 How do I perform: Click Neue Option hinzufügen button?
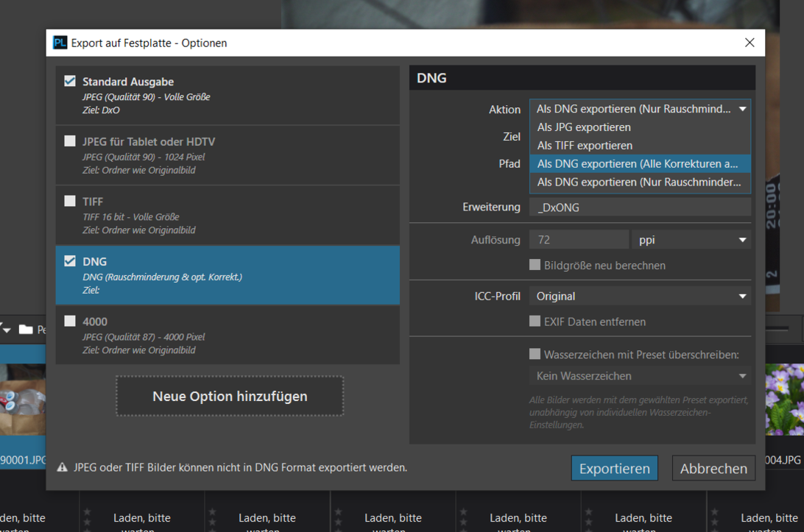[x=230, y=396]
